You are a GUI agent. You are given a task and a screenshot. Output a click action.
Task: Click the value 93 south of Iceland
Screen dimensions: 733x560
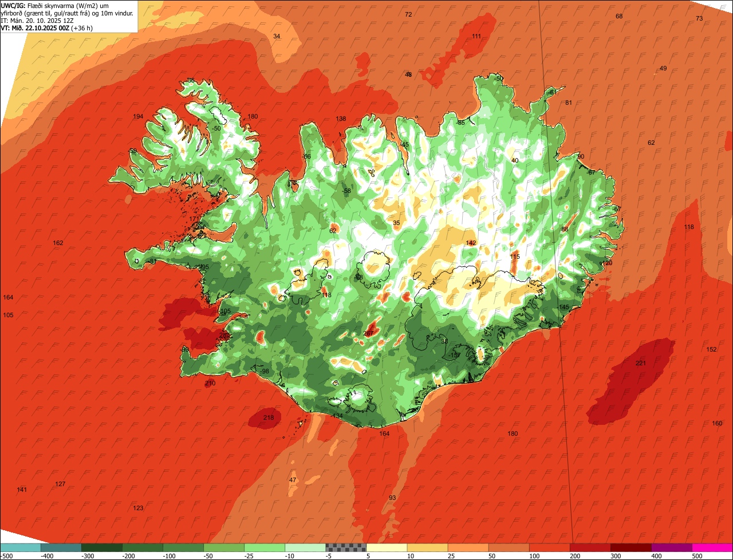point(392,498)
